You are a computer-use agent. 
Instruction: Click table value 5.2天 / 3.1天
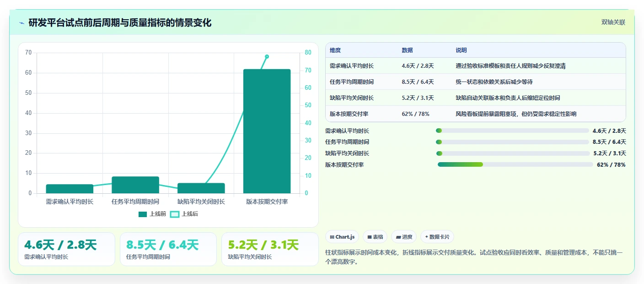pos(418,98)
